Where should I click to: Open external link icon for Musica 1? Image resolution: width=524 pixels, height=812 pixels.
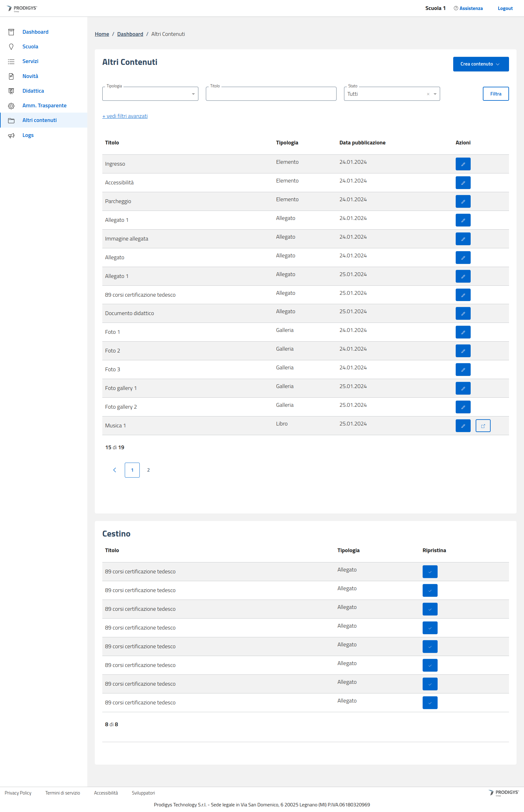point(483,426)
